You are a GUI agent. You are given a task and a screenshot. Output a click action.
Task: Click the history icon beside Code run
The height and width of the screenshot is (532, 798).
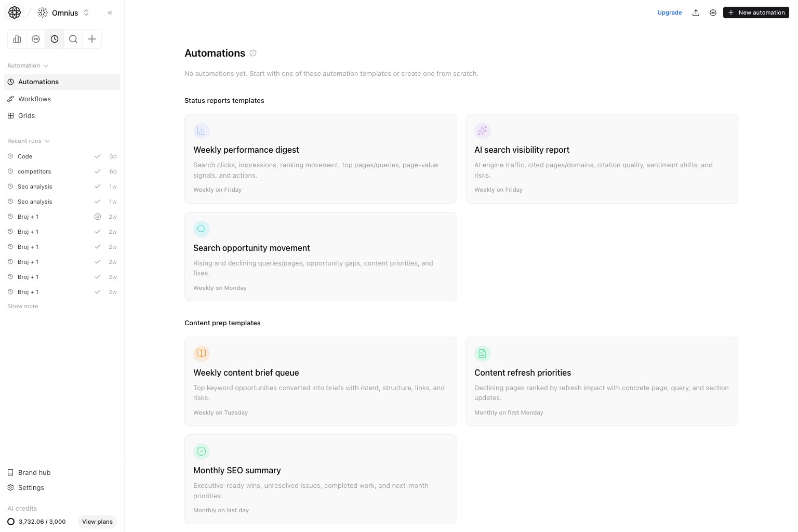10,156
